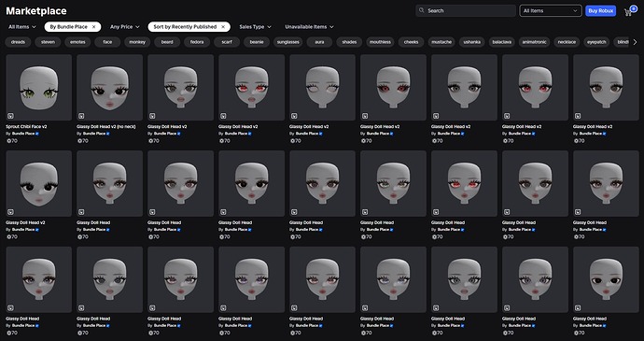This screenshot has height=341, width=644.
Task: Open the Sales Type dropdown
Action: [255, 27]
